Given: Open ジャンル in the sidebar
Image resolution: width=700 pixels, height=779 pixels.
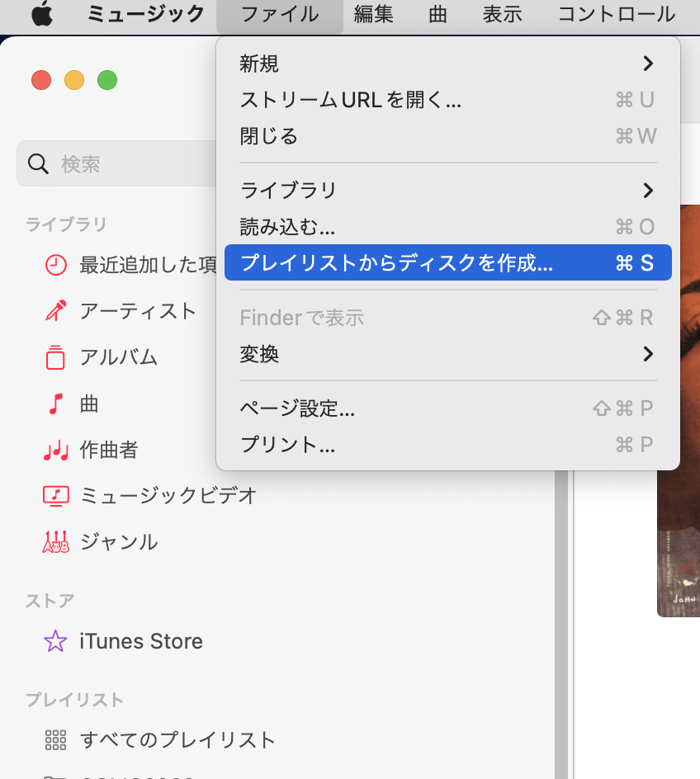Looking at the screenshot, I should pos(119,542).
